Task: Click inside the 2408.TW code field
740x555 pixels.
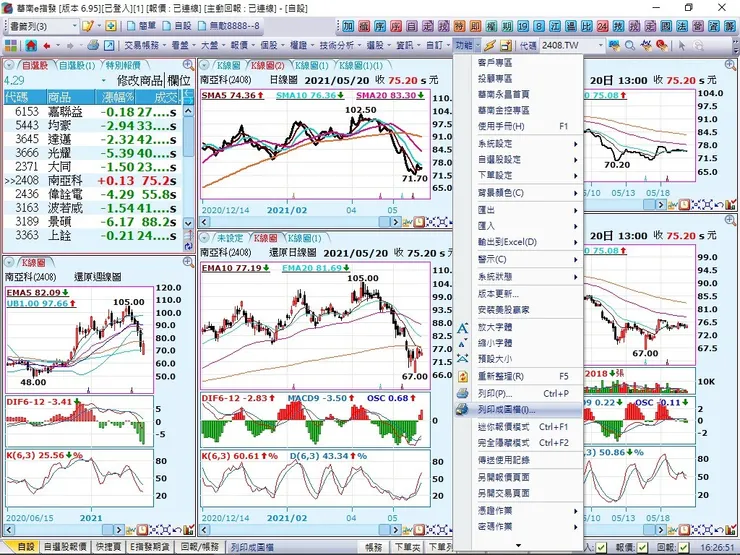Action: pyautogui.click(x=567, y=46)
